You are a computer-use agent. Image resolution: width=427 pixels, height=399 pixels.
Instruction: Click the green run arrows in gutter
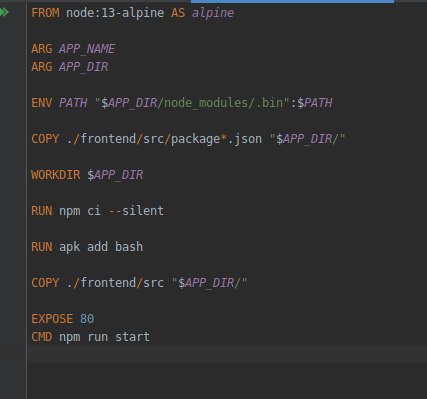(4, 13)
